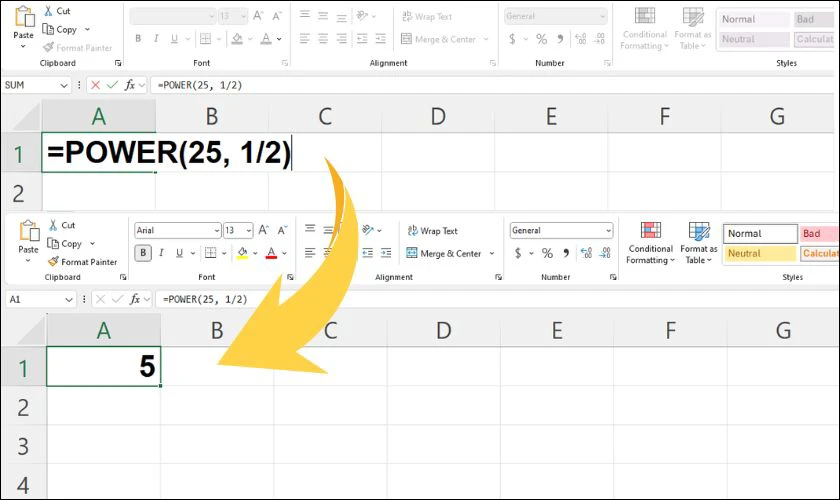
Task: Click green Enter checkmark beside SUM name box
Action: (x=112, y=85)
